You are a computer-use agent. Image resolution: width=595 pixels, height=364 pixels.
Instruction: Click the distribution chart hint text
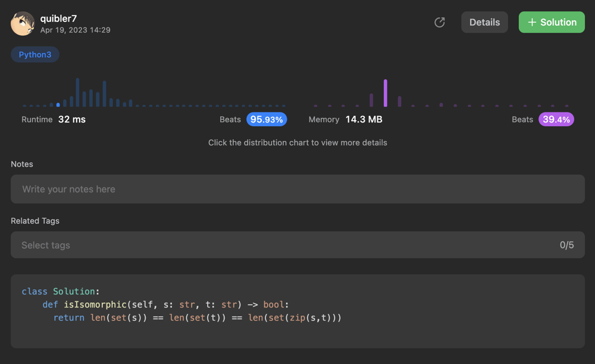[297, 143]
